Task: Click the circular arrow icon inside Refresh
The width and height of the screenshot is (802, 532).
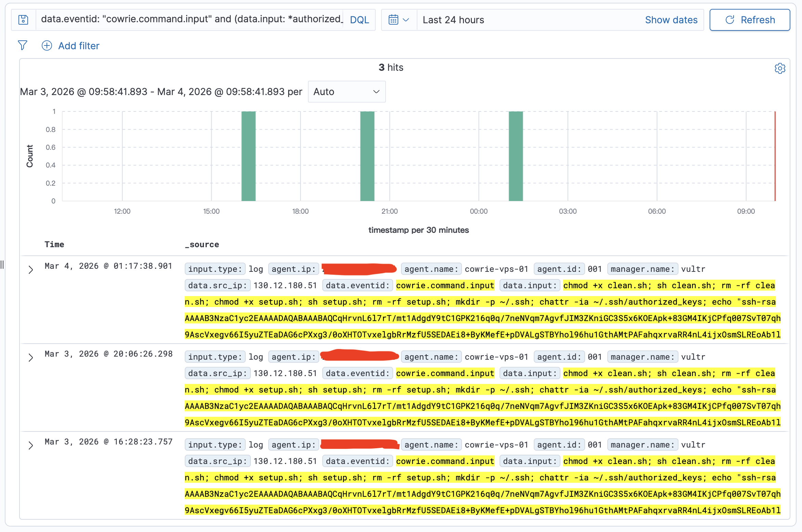Action: [729, 20]
